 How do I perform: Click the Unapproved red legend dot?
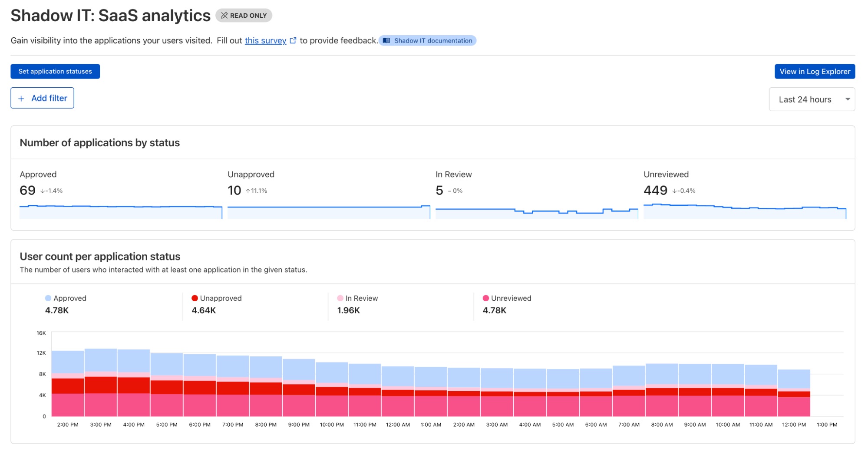(x=195, y=298)
